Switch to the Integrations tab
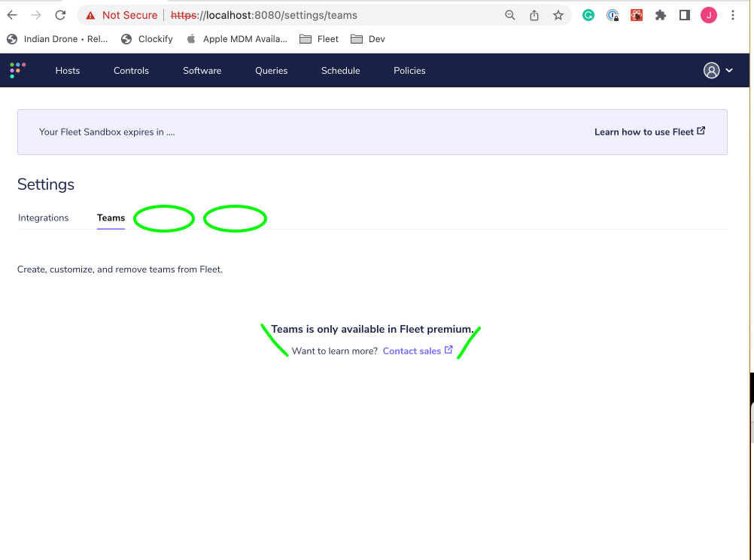The height and width of the screenshot is (560, 754). click(x=43, y=218)
